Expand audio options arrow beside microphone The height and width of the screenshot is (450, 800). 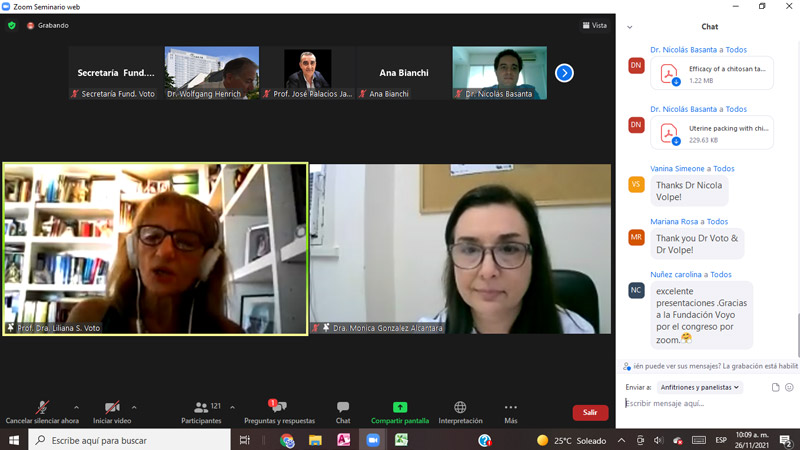[x=76, y=407]
